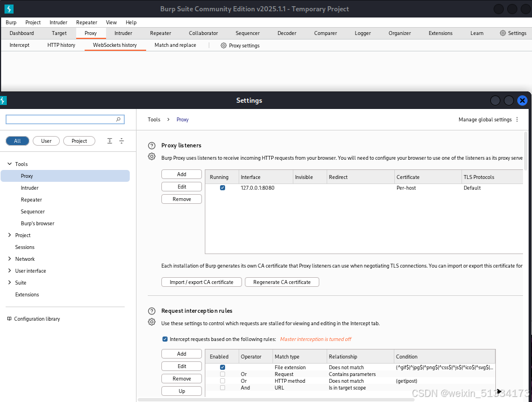Click the magnifier icon in settings search box
This screenshot has width=532, height=402.
tap(118, 119)
